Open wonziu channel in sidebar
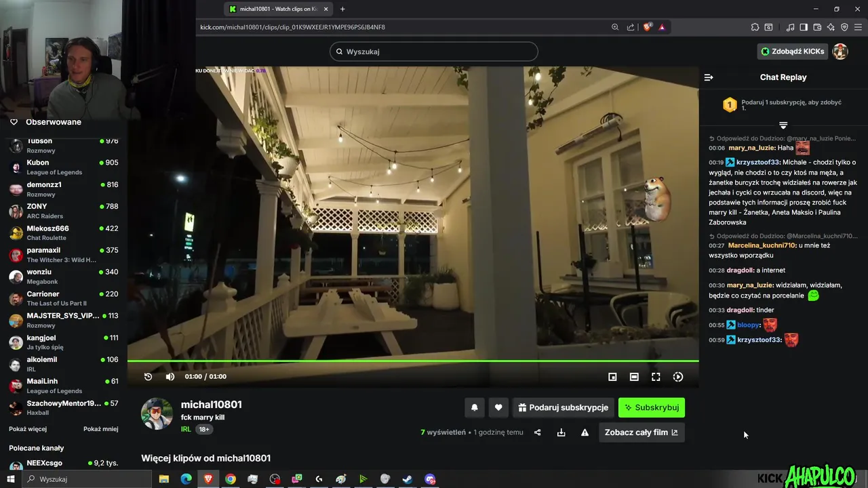This screenshot has height=488, width=868. pyautogui.click(x=64, y=277)
